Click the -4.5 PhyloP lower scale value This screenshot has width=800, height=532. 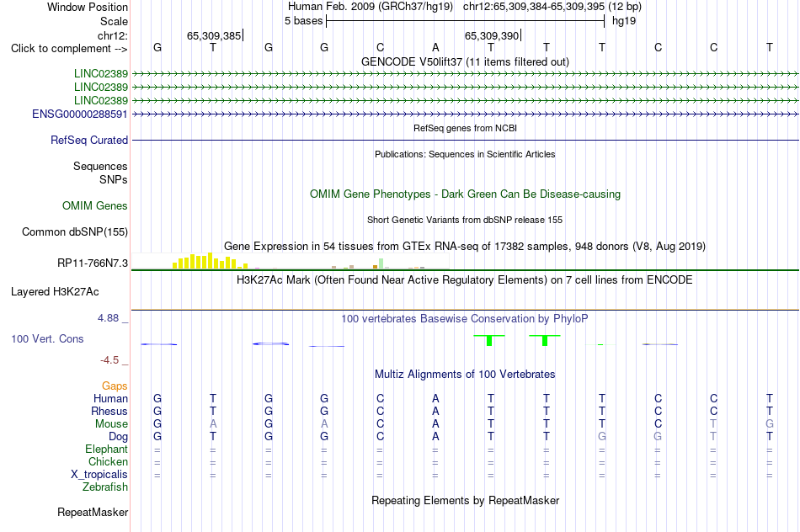(x=109, y=360)
